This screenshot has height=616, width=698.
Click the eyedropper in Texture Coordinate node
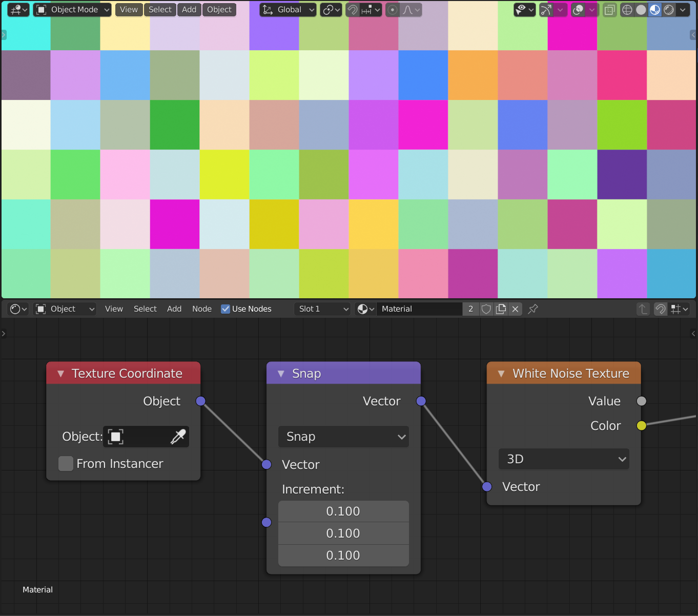(x=178, y=437)
